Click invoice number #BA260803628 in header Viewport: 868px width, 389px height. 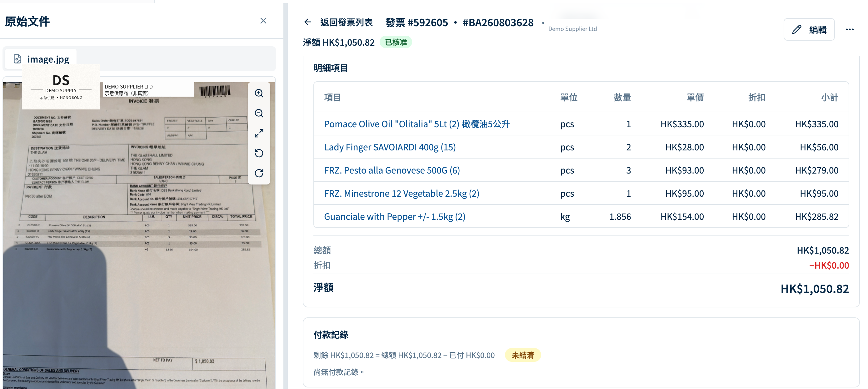(x=498, y=23)
